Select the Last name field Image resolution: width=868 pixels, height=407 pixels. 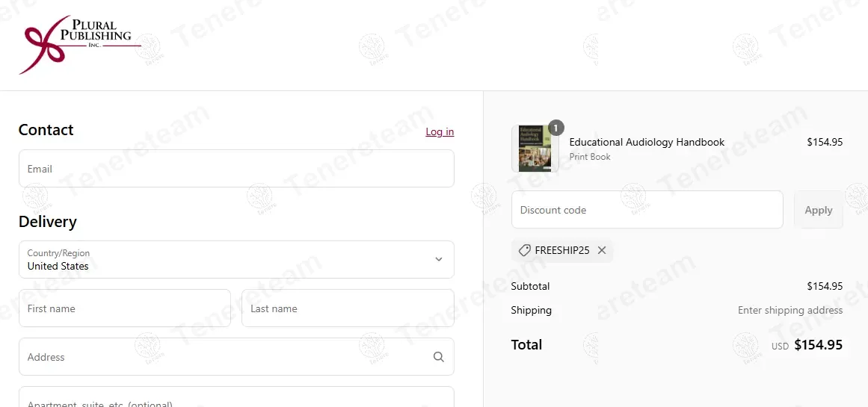coord(348,308)
